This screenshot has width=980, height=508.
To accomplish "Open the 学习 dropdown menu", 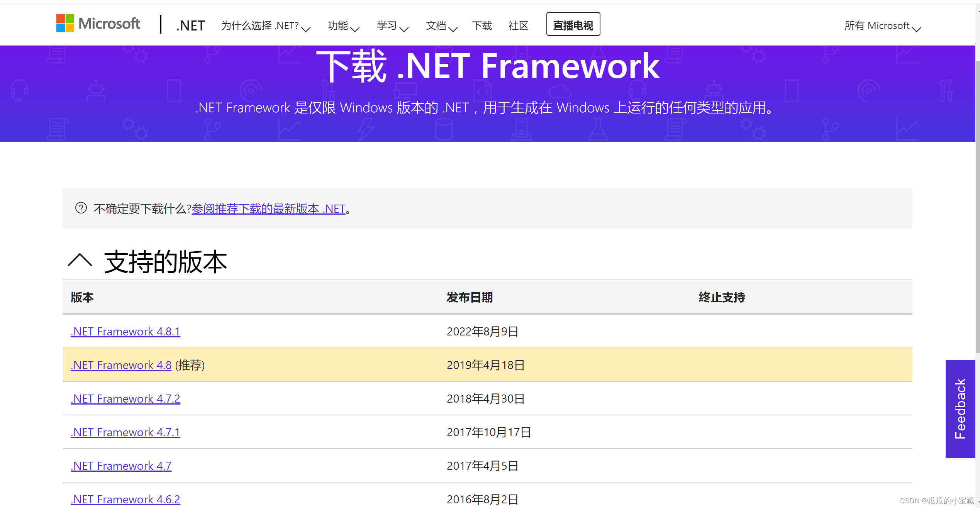I will [x=392, y=26].
